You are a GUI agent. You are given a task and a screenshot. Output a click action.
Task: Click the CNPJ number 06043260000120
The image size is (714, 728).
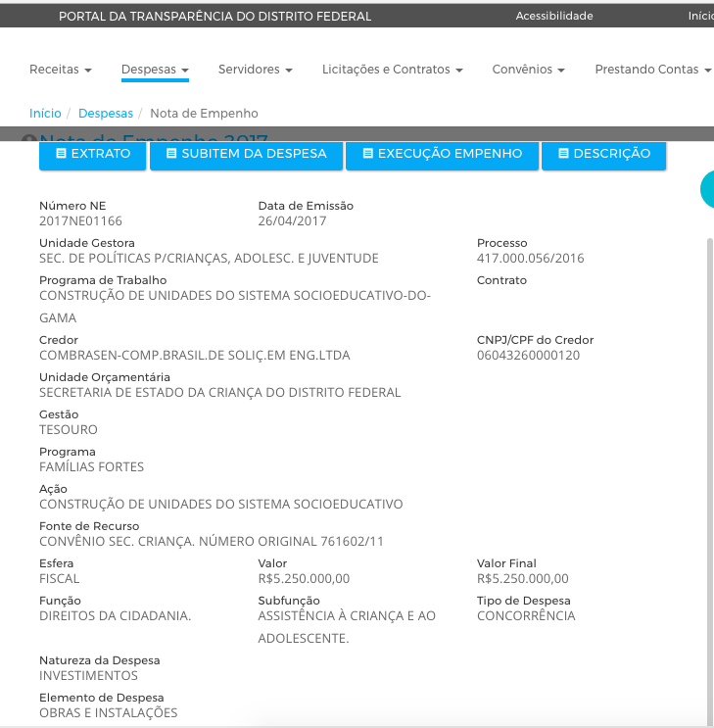tap(528, 355)
